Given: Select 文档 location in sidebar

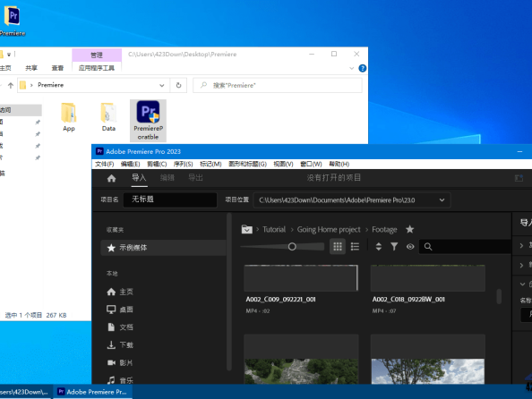Looking at the screenshot, I should [120, 327].
